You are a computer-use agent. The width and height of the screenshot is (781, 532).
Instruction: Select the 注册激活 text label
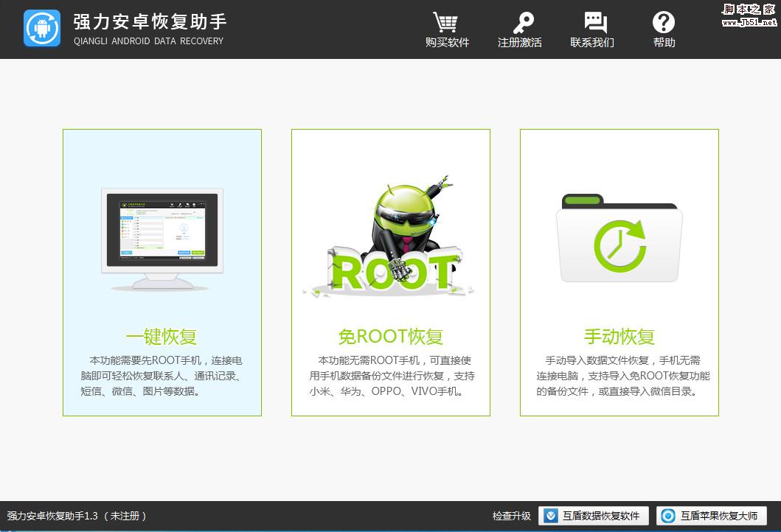(x=520, y=43)
